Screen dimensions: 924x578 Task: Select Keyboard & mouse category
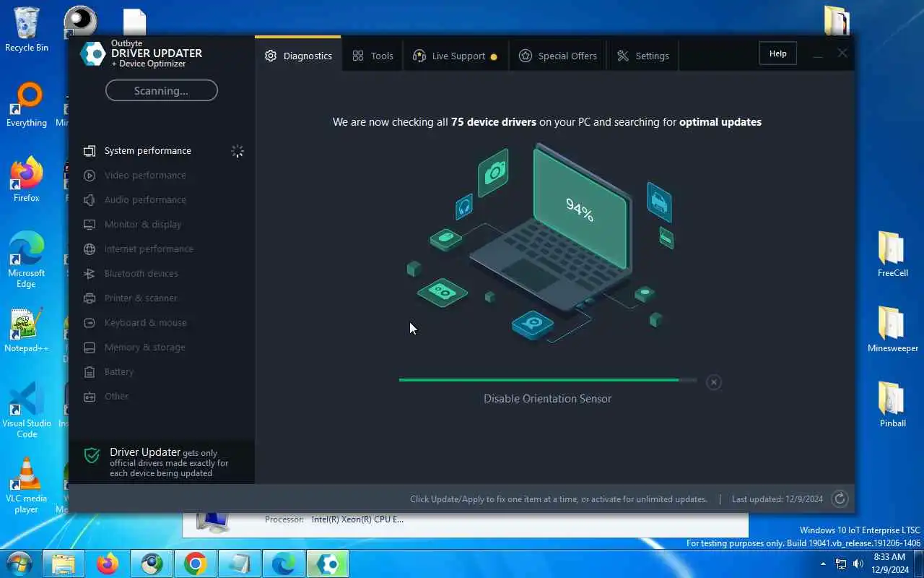(163, 323)
